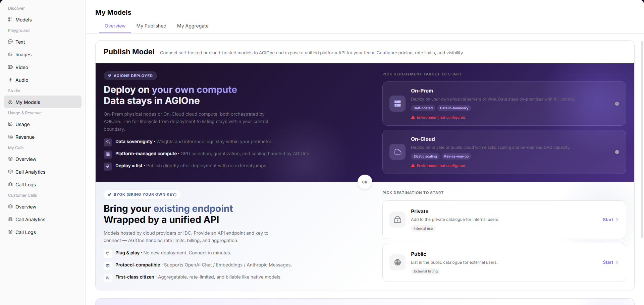Open Overview under My Calls in sidebar
The width and height of the screenshot is (644, 305).
pos(43,159)
